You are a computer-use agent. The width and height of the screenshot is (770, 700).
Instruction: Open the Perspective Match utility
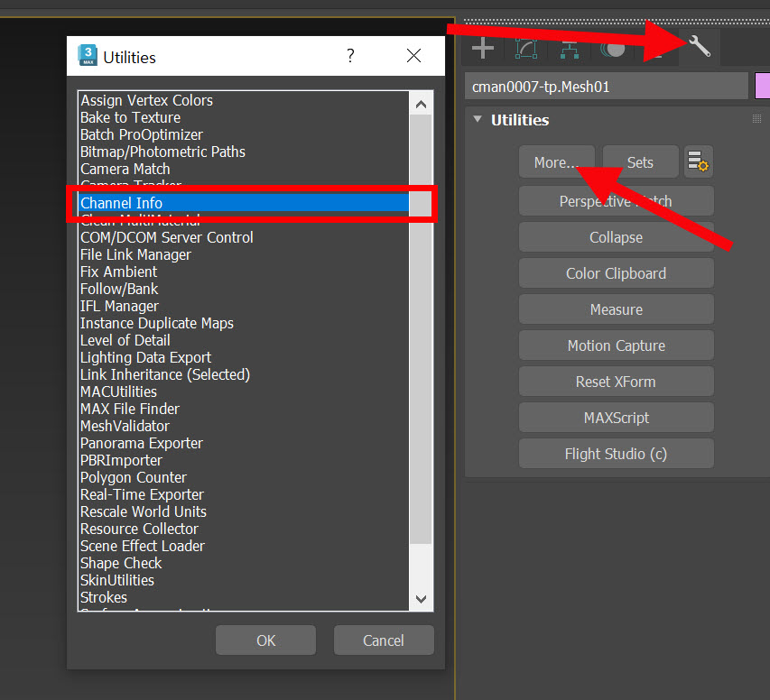pyautogui.click(x=616, y=201)
